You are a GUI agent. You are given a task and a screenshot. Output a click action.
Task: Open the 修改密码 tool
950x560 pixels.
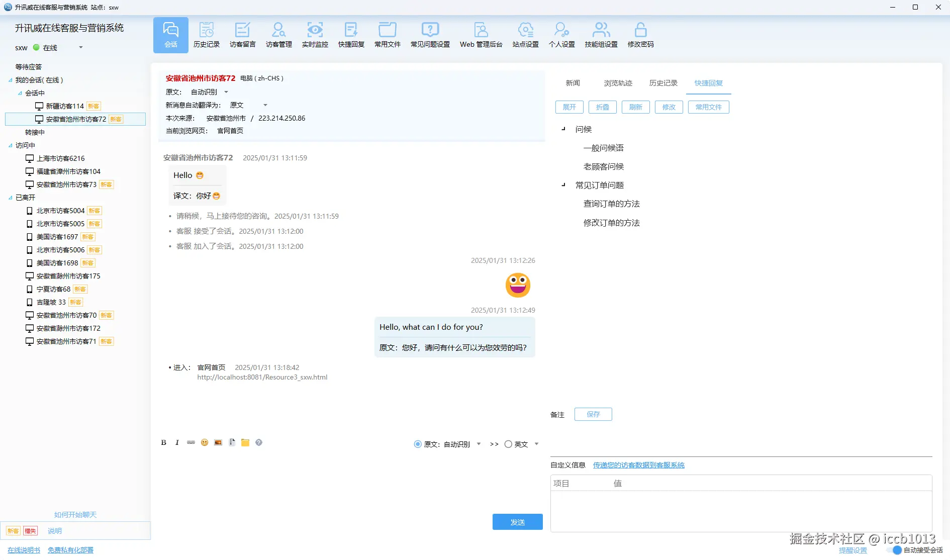(x=640, y=34)
